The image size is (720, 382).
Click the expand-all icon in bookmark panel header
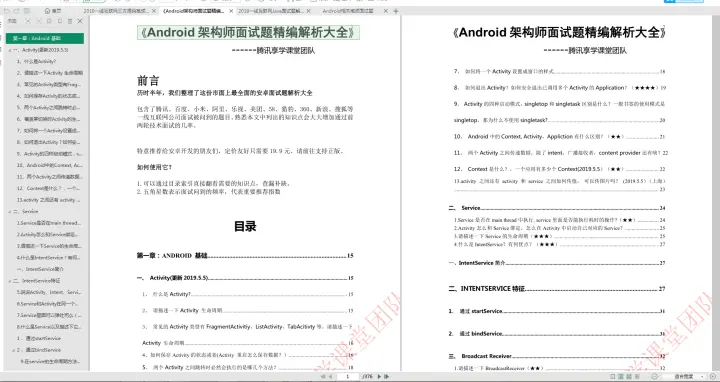[x=28, y=21]
